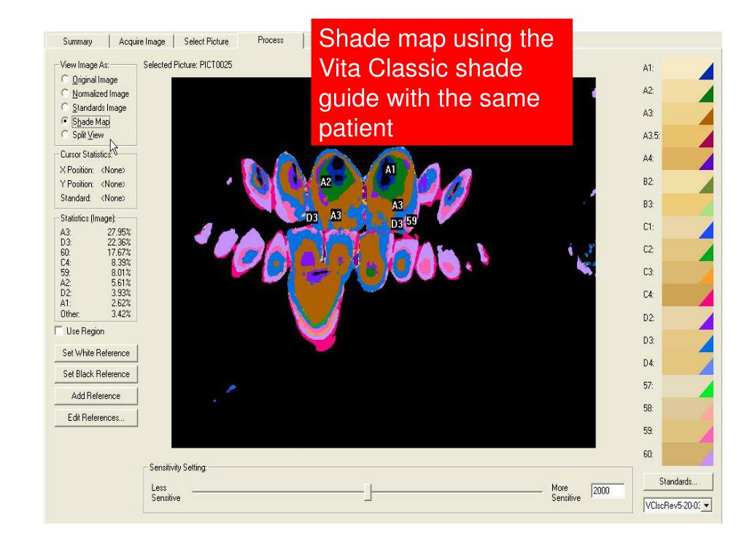Expand the VClscRev5 standards dropdown

coord(707,505)
